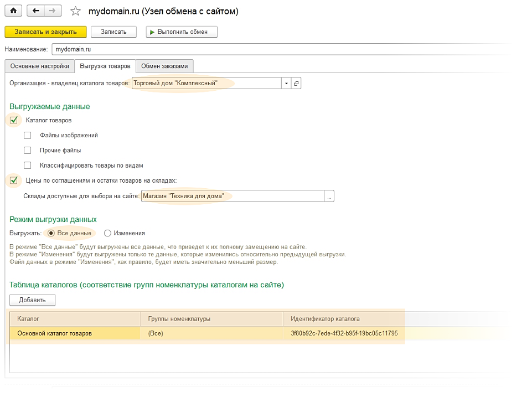This screenshot has width=532, height=398.
Task: Open organization form with the square icon
Action: pos(296,84)
